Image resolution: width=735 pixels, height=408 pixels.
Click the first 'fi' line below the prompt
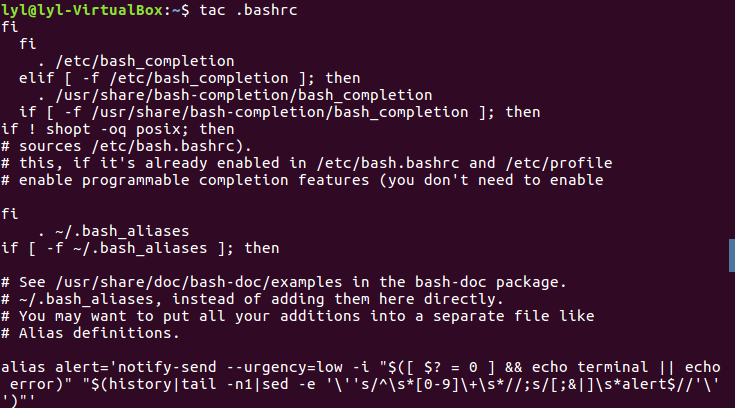pyautogui.click(x=9, y=27)
